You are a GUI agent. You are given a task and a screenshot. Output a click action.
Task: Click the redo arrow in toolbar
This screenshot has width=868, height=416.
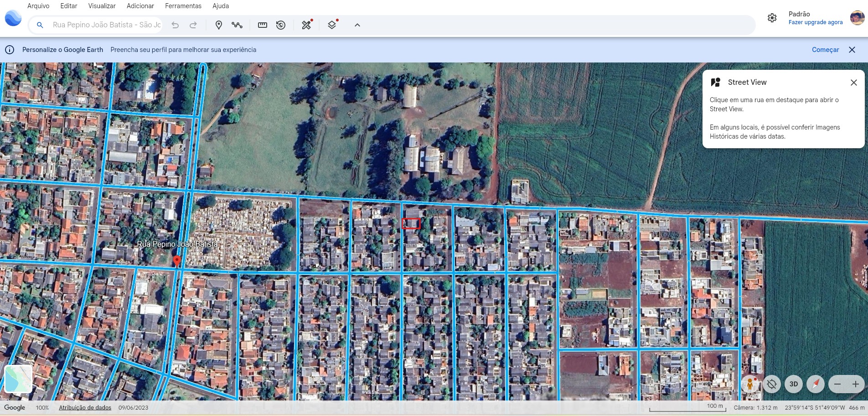point(193,25)
